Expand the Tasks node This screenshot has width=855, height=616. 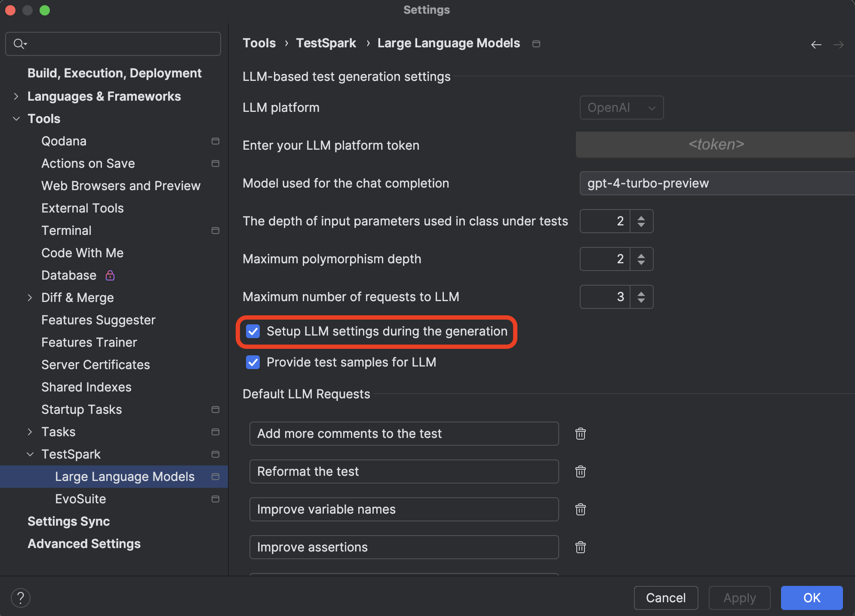[x=30, y=432]
